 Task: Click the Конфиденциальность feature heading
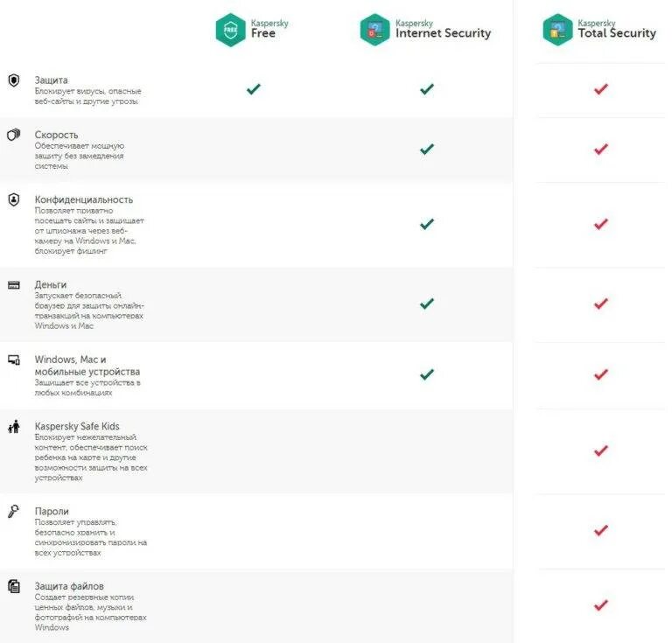[x=84, y=199]
